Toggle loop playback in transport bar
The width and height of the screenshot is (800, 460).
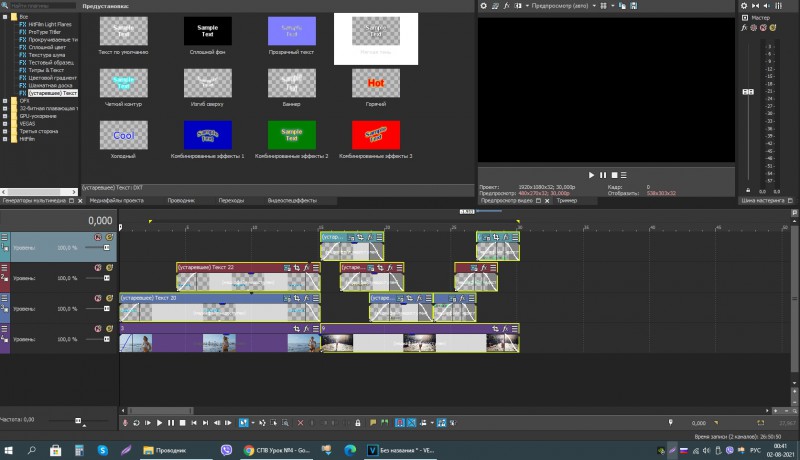coord(136,423)
